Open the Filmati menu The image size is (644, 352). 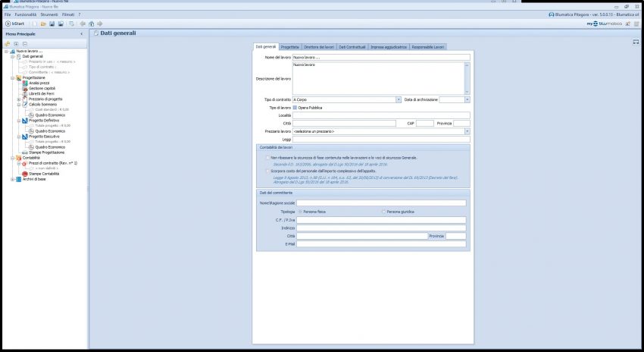(x=68, y=15)
